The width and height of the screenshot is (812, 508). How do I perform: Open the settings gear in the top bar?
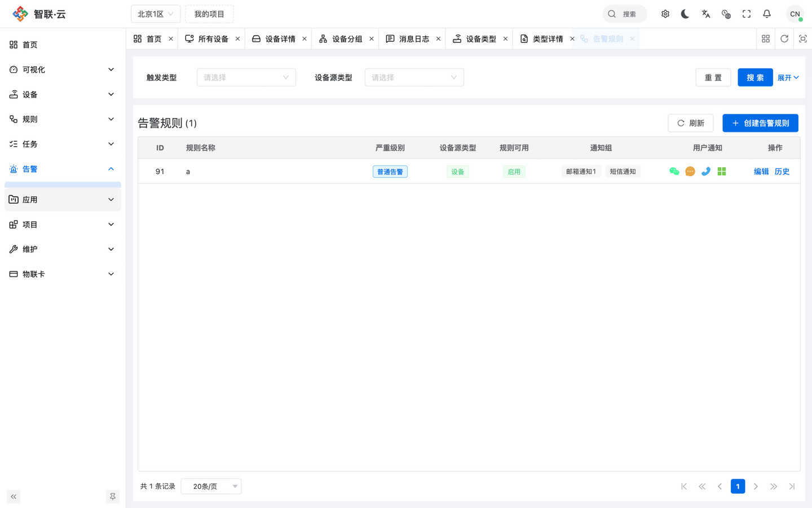click(665, 14)
